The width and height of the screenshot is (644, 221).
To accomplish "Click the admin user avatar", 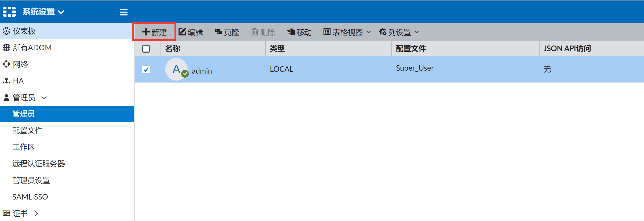I will click(176, 69).
